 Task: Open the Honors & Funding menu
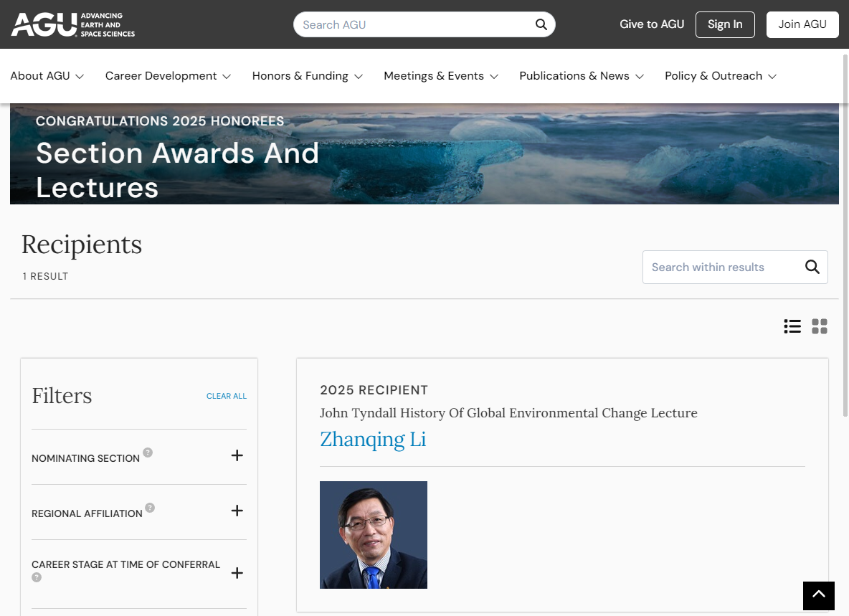tap(307, 76)
